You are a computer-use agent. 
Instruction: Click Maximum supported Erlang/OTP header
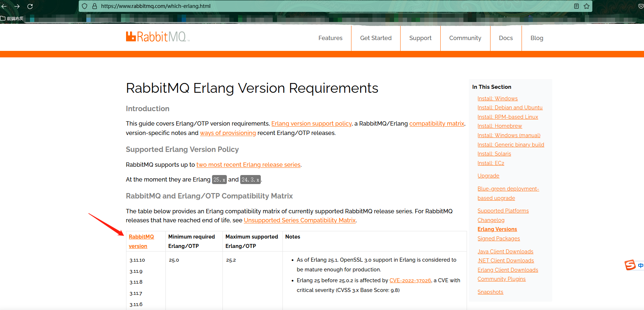pos(252,241)
